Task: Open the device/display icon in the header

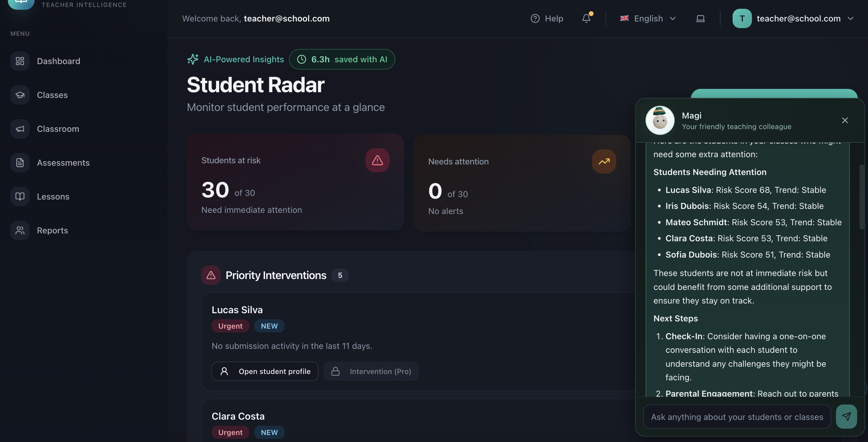Action: [701, 18]
